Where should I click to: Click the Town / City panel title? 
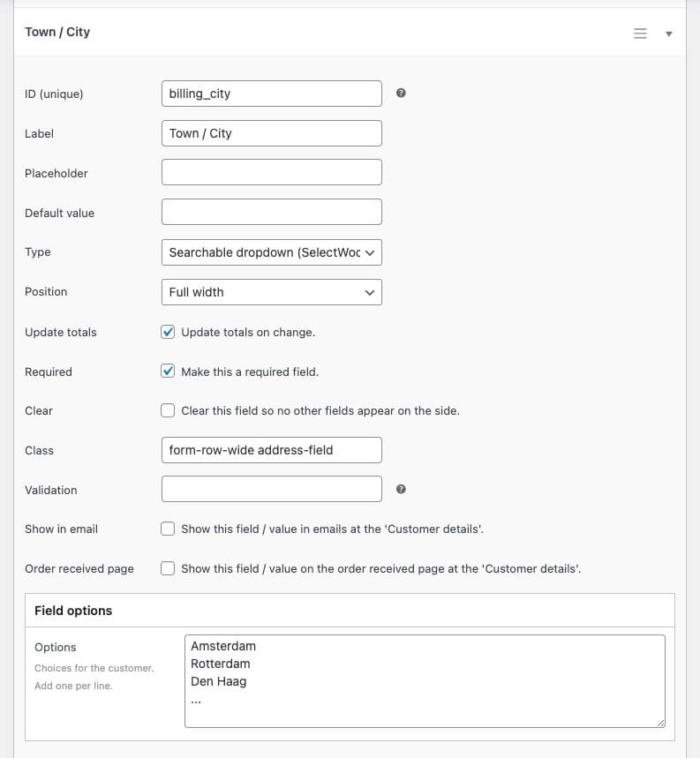click(57, 32)
